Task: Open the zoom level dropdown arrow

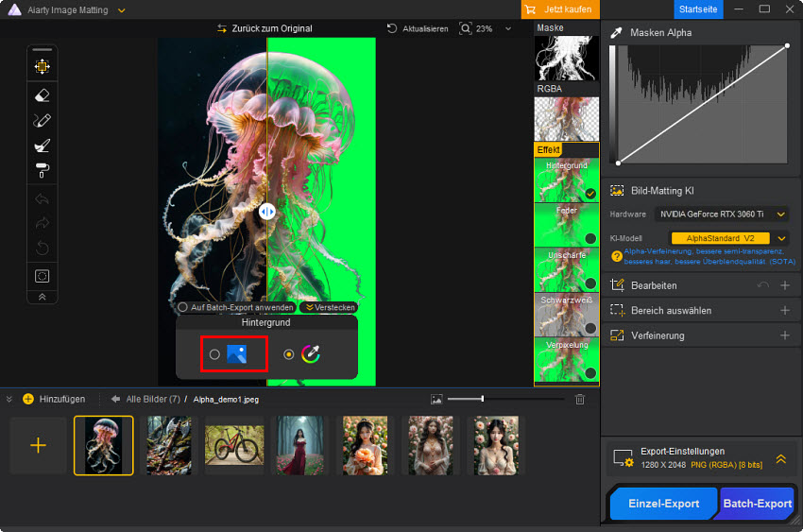Action: point(508,28)
